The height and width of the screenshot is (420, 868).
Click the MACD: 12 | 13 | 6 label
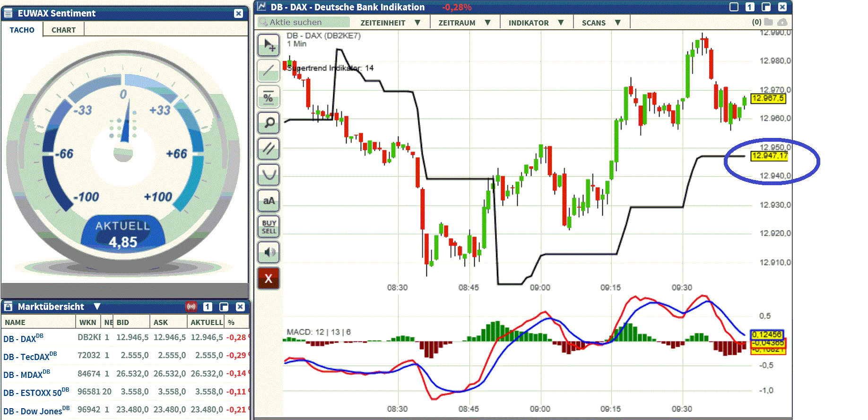(x=319, y=332)
